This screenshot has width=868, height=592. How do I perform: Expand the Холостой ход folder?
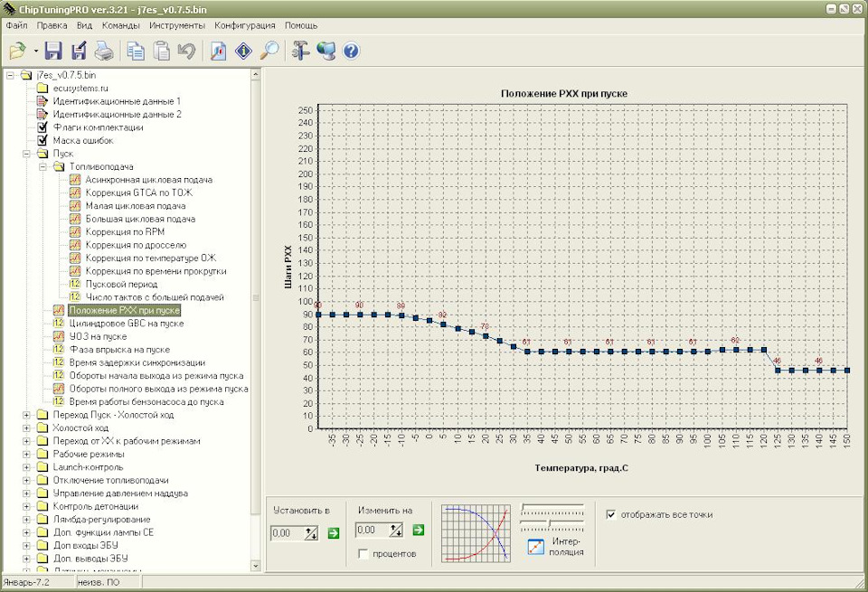coord(26,428)
